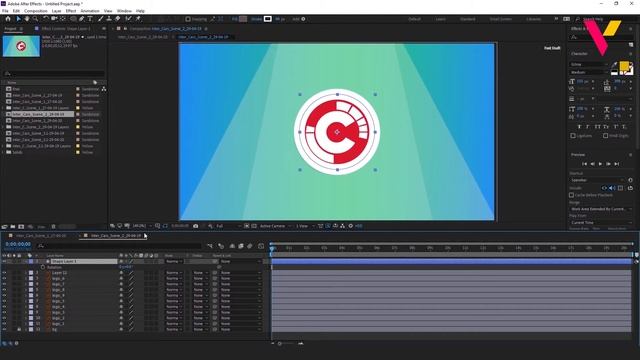Select the Unified Camera tool
640x360 pixels.
pos(54,19)
